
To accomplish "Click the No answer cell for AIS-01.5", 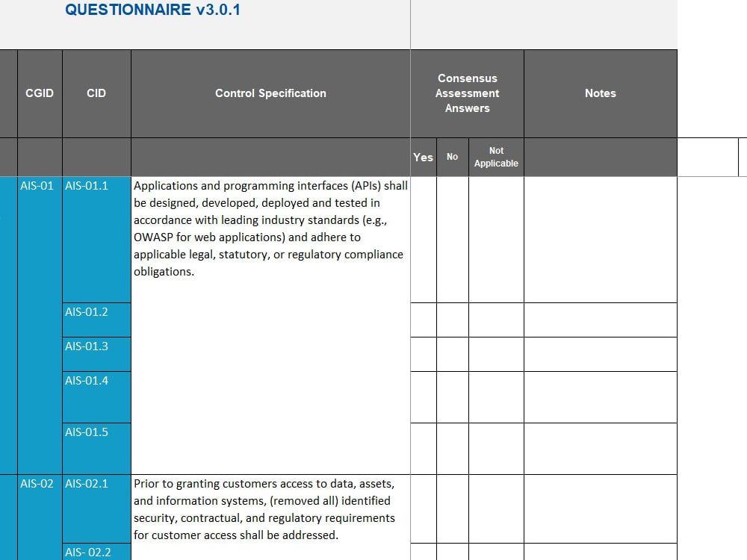I will point(453,449).
